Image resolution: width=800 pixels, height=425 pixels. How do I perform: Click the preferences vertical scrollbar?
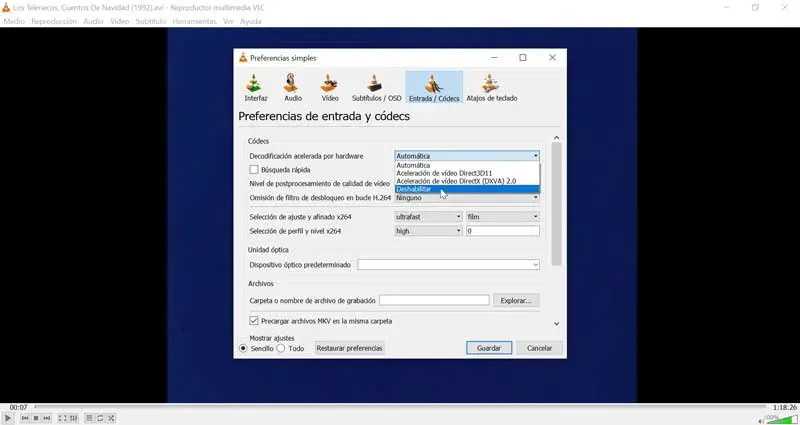pos(556,204)
